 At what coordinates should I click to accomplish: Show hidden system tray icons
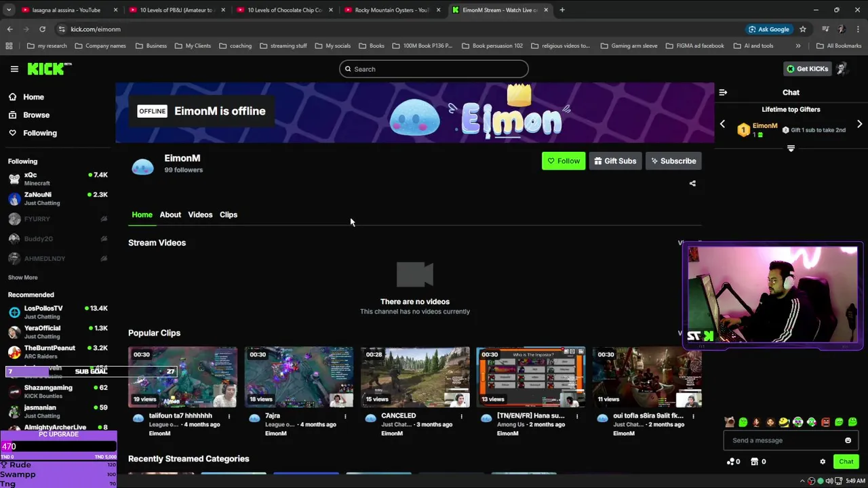(x=802, y=481)
